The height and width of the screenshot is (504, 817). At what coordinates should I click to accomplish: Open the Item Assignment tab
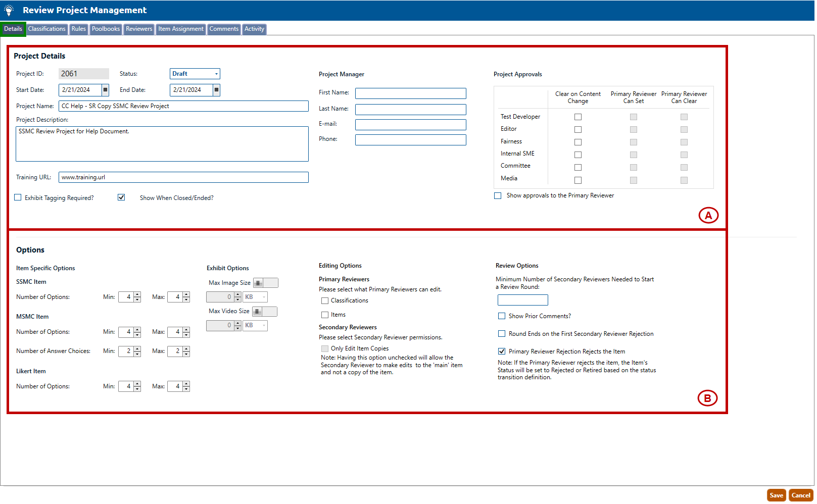181,29
